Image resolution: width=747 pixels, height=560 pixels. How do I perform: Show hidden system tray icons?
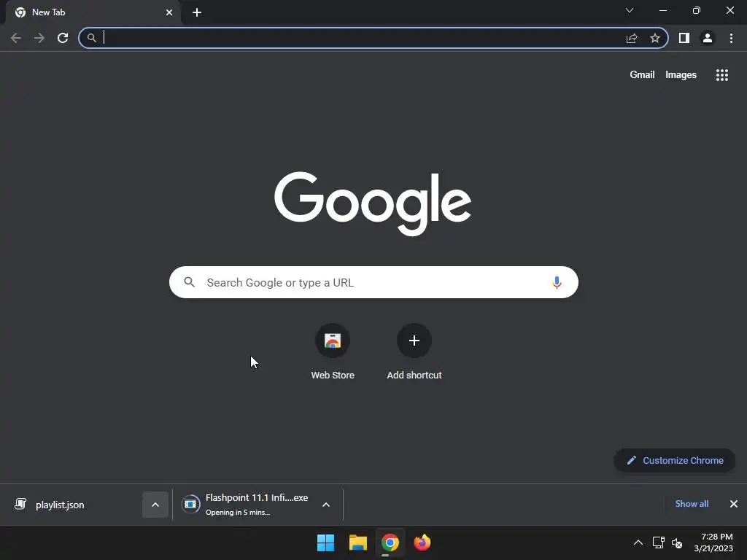click(x=638, y=542)
